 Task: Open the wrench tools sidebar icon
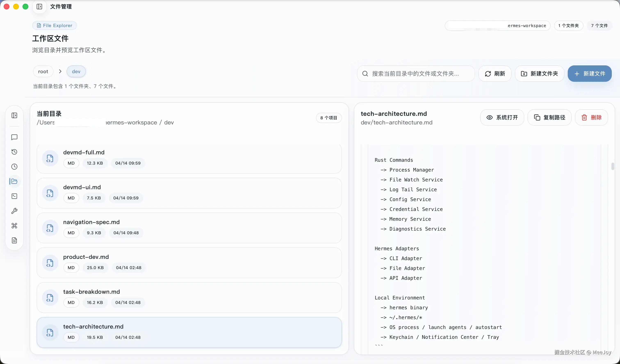click(14, 211)
